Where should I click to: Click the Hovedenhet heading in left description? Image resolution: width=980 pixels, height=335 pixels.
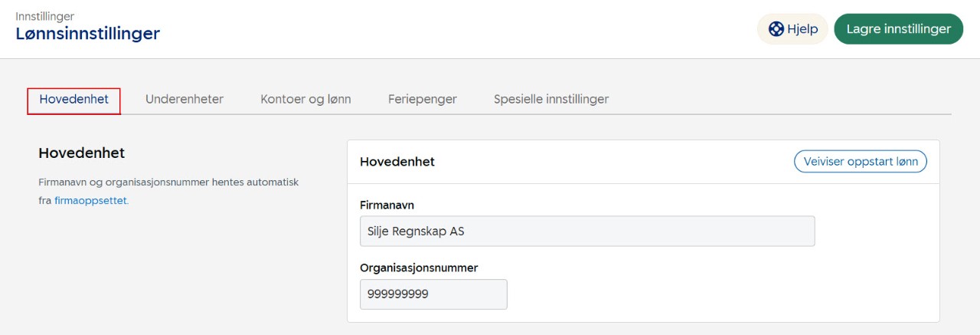(81, 153)
